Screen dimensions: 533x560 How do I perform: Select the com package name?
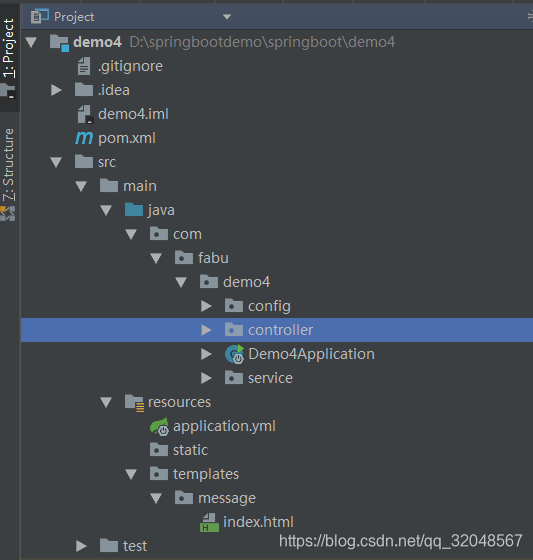point(187,235)
